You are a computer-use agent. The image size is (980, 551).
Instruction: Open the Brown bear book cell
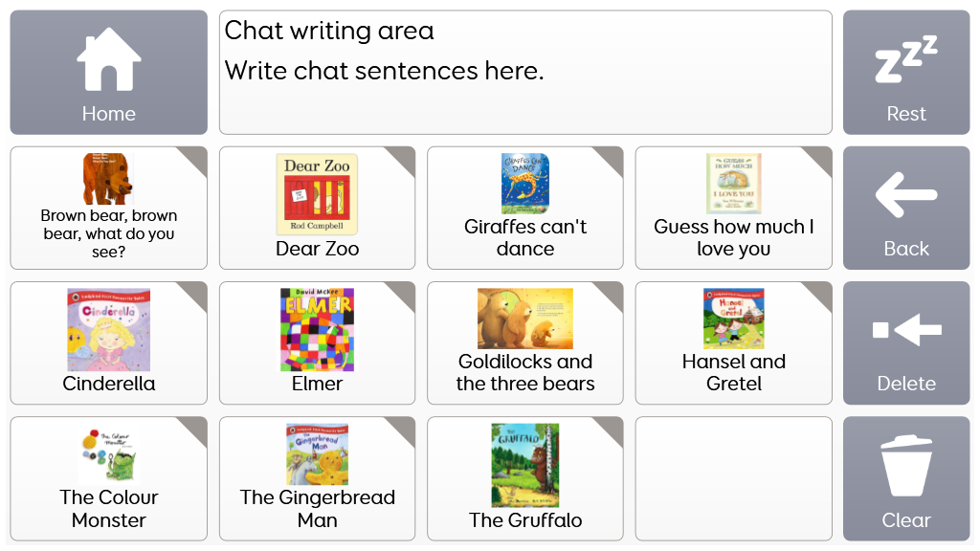108,208
